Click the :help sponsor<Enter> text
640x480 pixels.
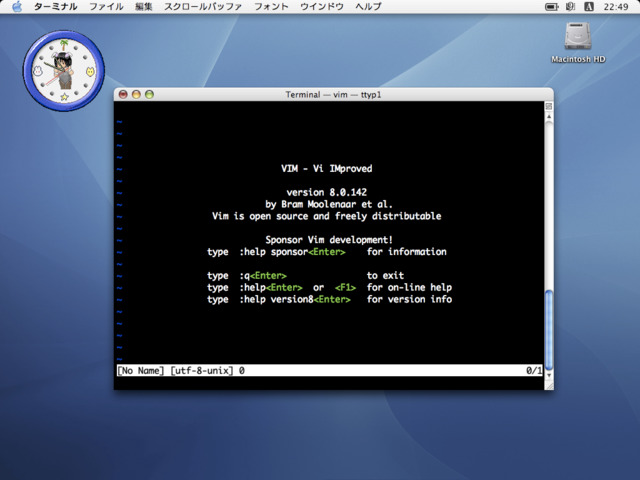292,252
